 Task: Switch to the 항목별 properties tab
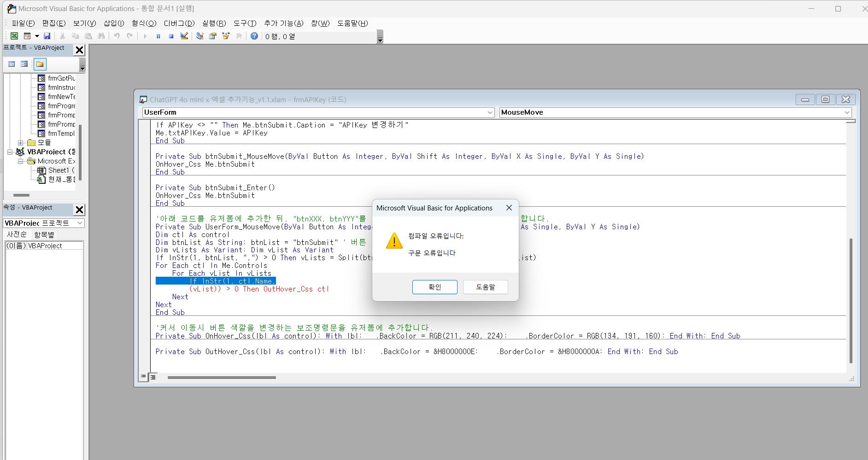point(44,234)
